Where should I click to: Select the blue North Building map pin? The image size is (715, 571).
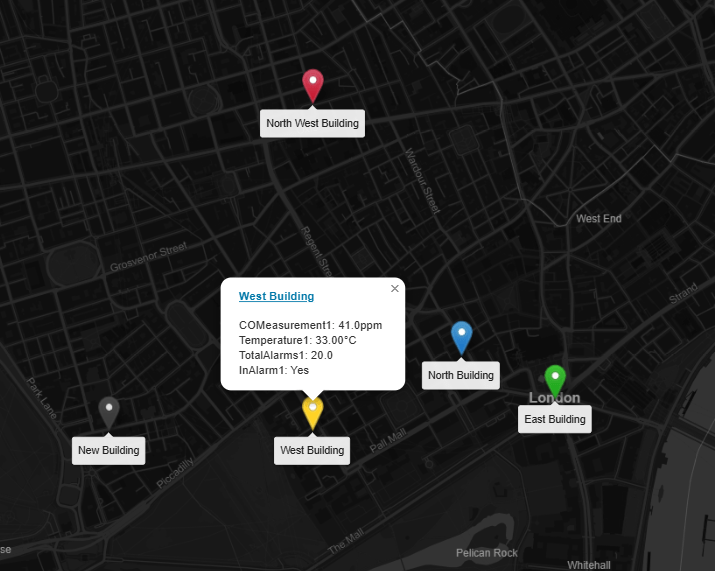pyautogui.click(x=461, y=336)
